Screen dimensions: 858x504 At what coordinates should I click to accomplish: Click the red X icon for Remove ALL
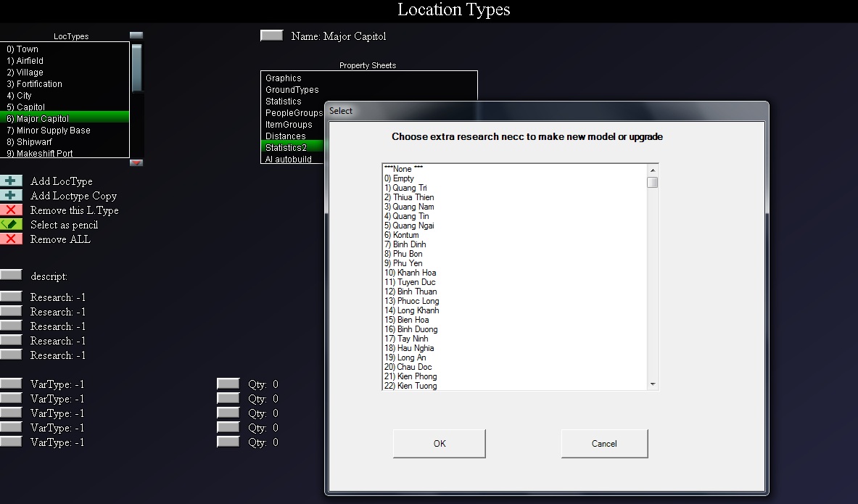[x=11, y=239]
